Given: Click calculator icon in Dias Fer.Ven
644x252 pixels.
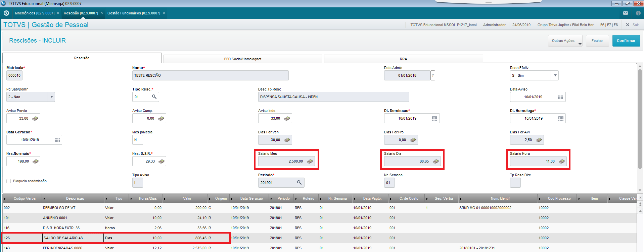Looking at the screenshot, I should click(x=287, y=140).
